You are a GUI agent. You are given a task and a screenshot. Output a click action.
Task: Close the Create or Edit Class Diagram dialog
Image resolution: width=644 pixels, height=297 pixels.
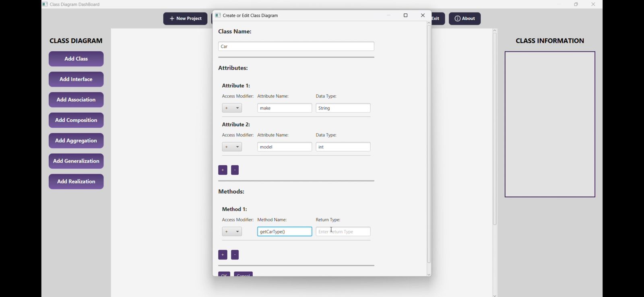point(423,16)
